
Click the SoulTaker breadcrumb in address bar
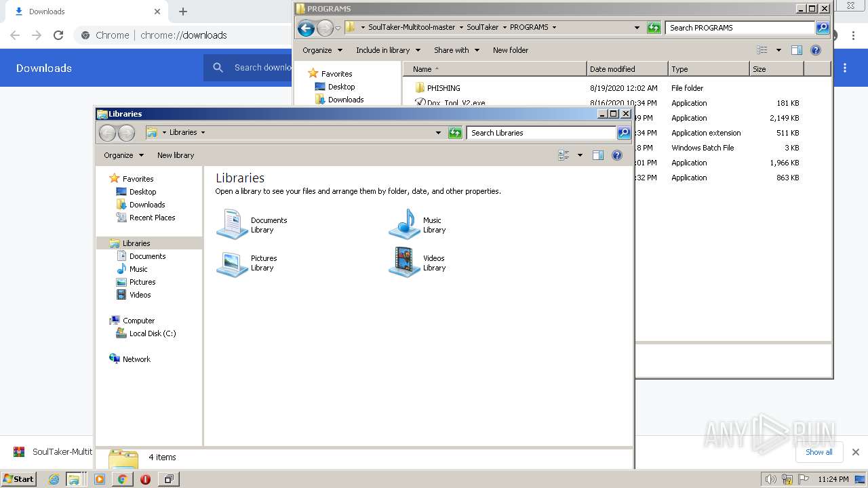(x=482, y=28)
